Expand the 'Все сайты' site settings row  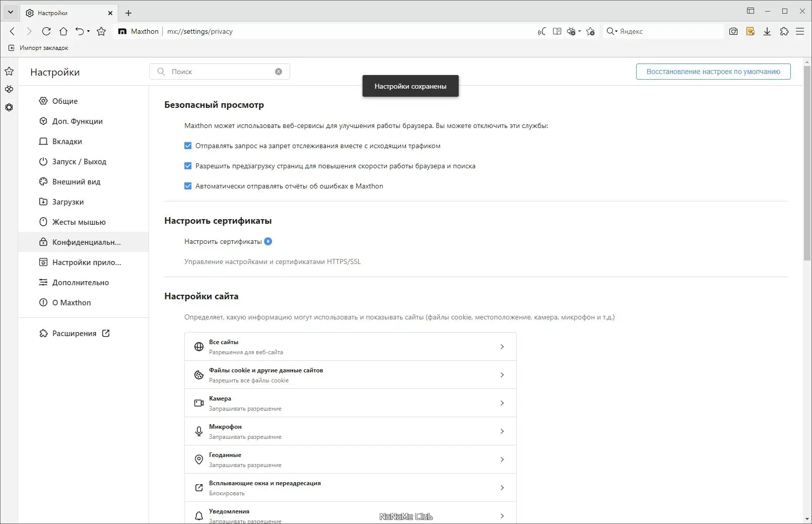click(x=350, y=347)
